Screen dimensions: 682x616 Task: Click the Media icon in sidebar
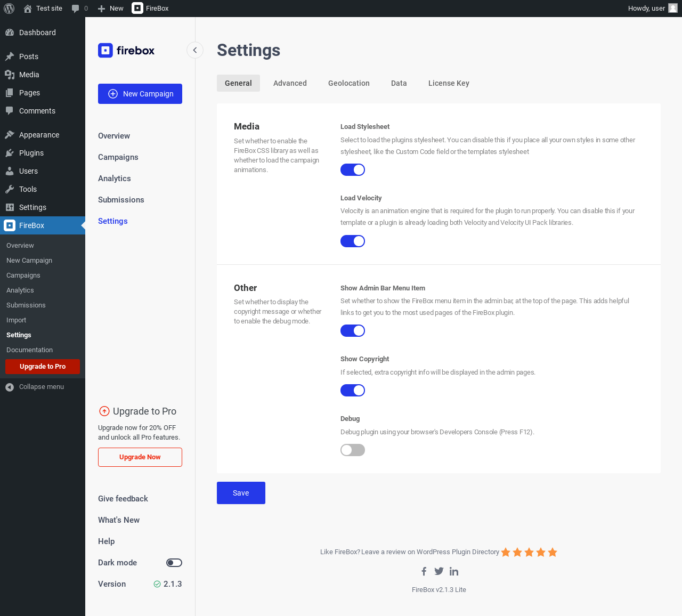point(10,75)
